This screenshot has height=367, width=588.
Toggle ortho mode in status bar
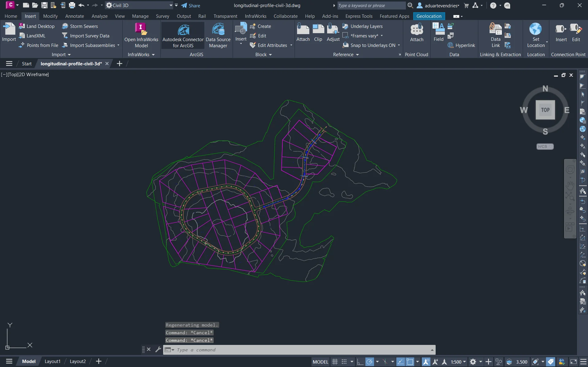pyautogui.click(x=360, y=362)
